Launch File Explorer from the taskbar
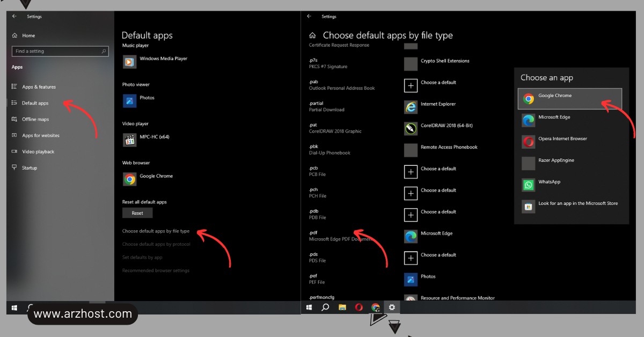The height and width of the screenshot is (337, 644). [x=342, y=307]
